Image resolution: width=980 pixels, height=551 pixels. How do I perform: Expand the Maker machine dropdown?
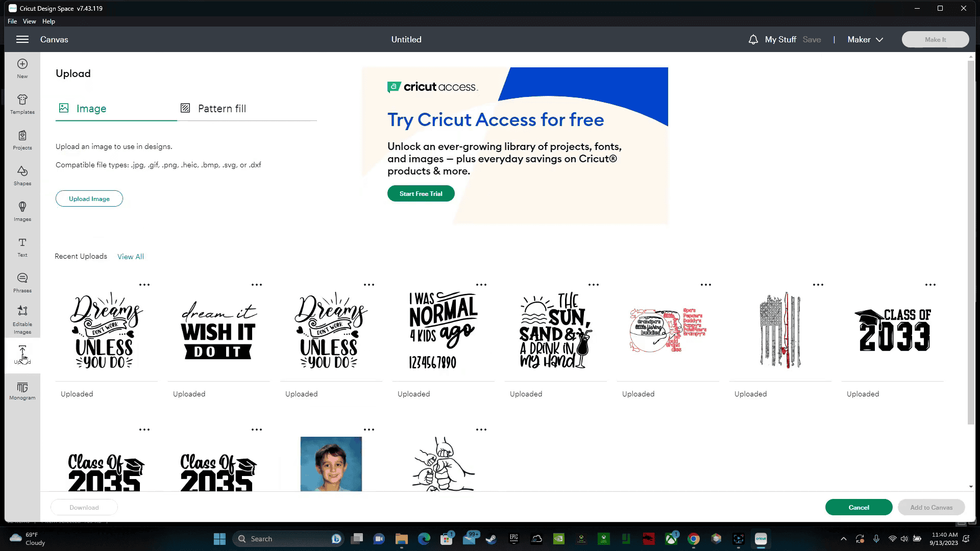point(865,39)
